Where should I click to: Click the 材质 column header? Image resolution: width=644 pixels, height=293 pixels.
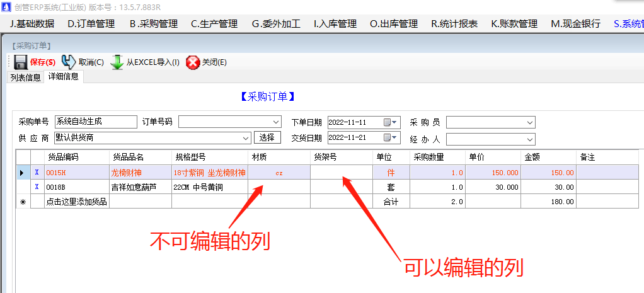click(279, 157)
